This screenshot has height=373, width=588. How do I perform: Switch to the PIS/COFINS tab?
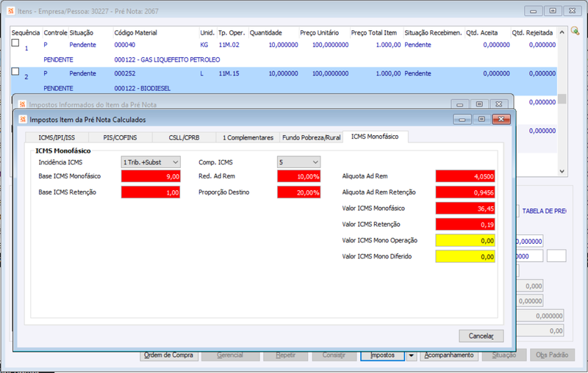click(120, 137)
